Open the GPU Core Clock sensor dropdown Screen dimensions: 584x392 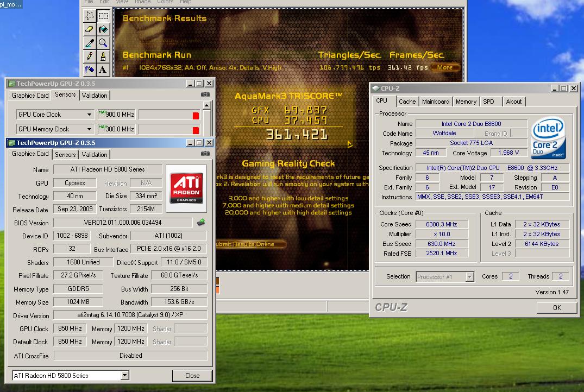(90, 114)
